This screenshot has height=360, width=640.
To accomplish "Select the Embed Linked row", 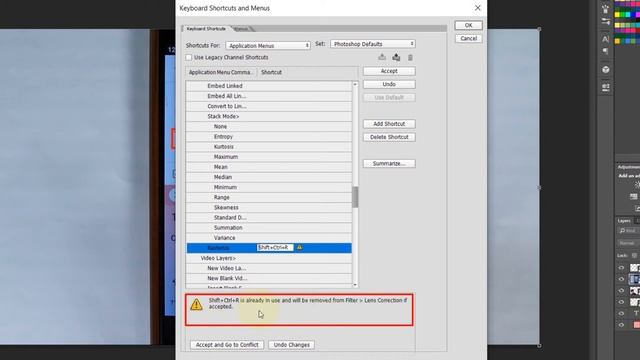I will [x=269, y=86].
